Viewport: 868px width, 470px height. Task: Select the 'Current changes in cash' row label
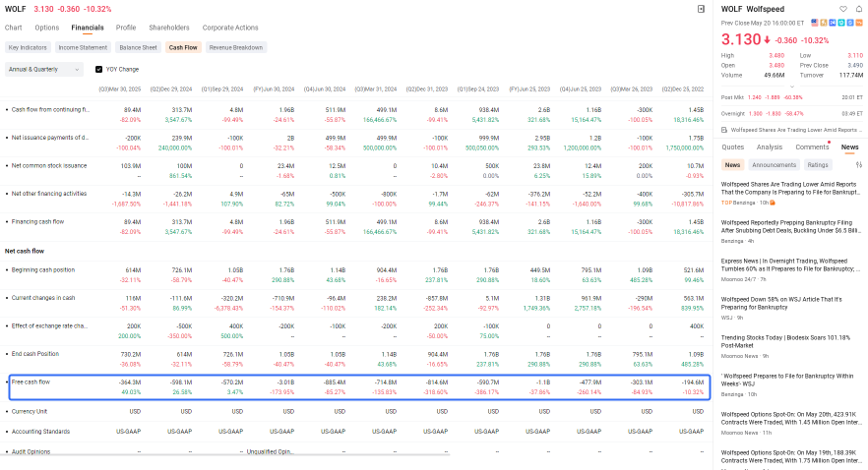[x=43, y=298]
